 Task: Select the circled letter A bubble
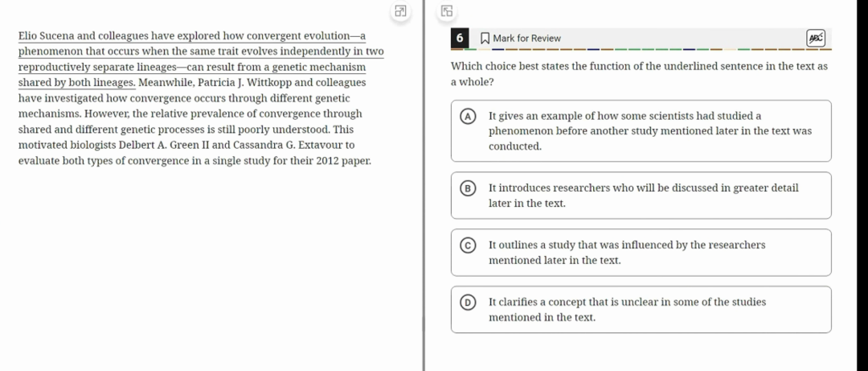pos(469,116)
